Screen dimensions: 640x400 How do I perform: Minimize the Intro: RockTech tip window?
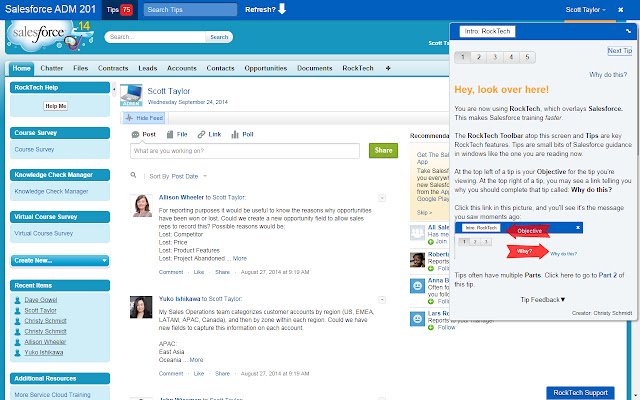pyautogui.click(x=629, y=31)
